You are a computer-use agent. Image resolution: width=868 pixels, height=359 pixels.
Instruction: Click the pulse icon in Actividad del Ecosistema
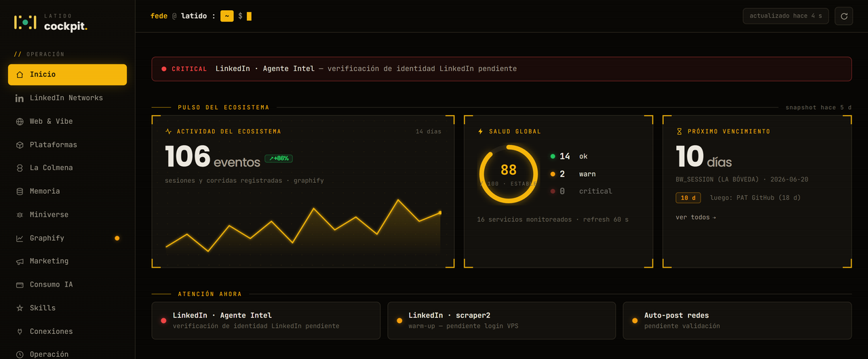point(169,131)
